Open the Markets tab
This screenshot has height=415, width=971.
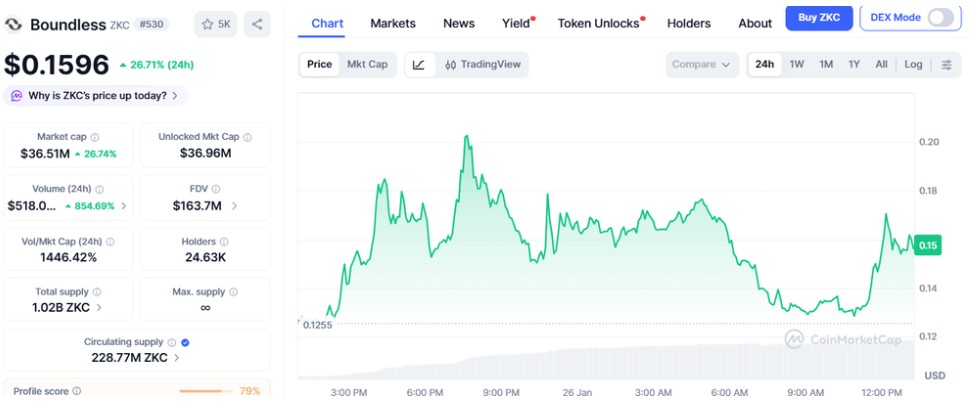393,23
